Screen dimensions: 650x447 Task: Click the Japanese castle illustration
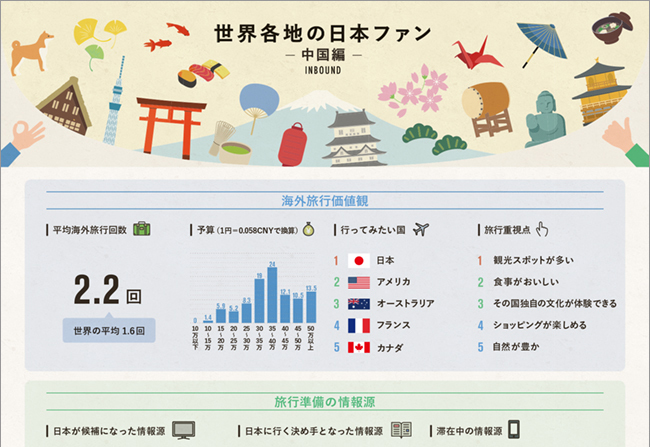click(354, 139)
